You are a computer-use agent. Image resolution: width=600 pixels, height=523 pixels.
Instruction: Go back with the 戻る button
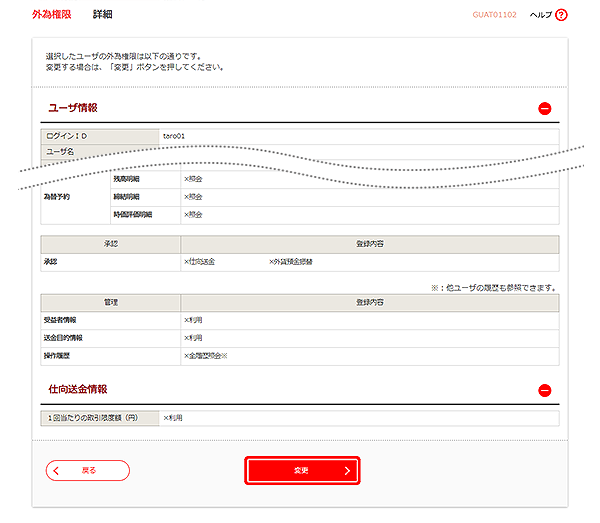point(88,470)
